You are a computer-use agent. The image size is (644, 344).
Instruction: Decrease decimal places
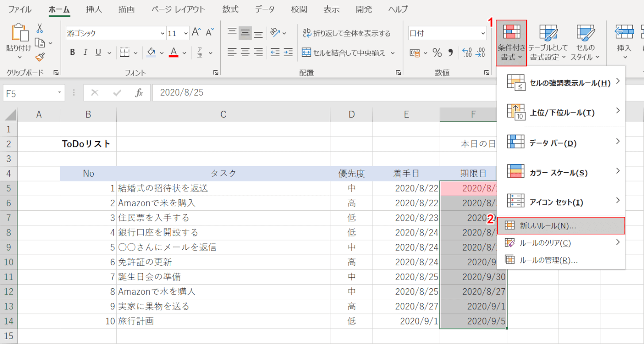pyautogui.click(x=480, y=53)
